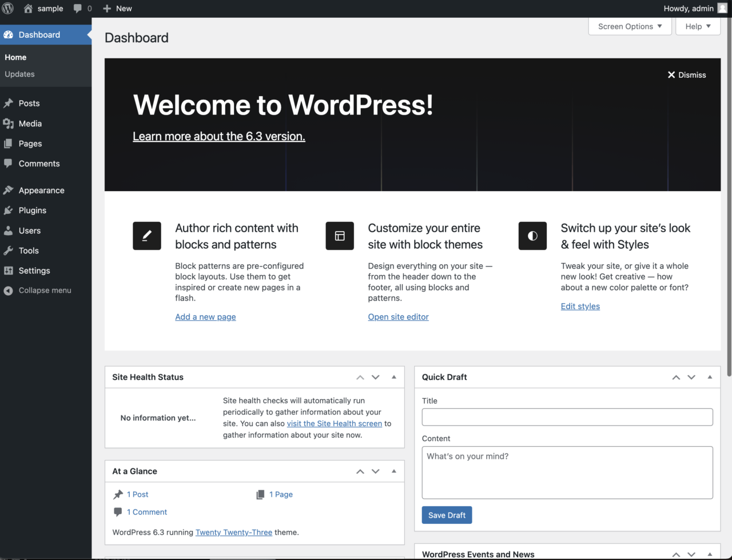This screenshot has height=560, width=732.
Task: Collapse the At a Glance panel
Action: [x=394, y=471]
